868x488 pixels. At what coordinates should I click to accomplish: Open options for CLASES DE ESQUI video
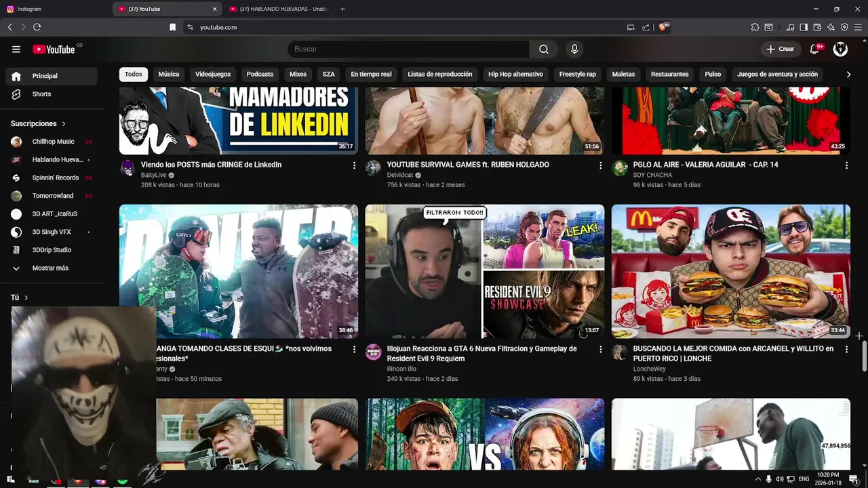coord(354,350)
